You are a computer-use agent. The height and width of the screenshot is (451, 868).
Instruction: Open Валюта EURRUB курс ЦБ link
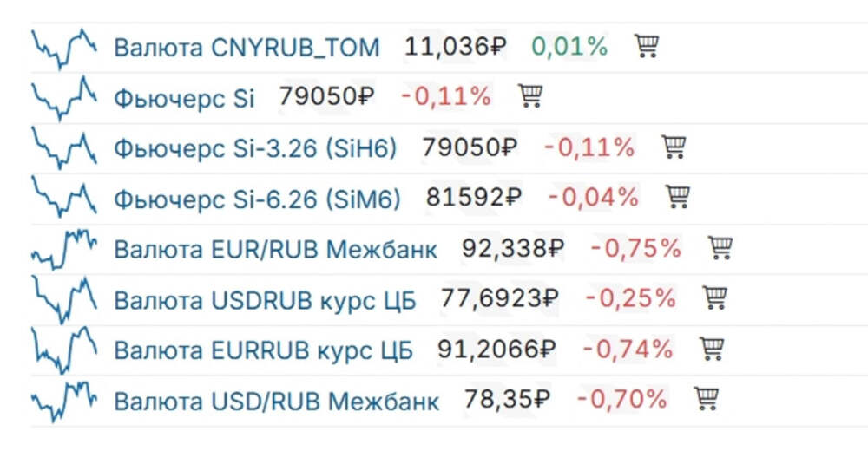click(263, 350)
